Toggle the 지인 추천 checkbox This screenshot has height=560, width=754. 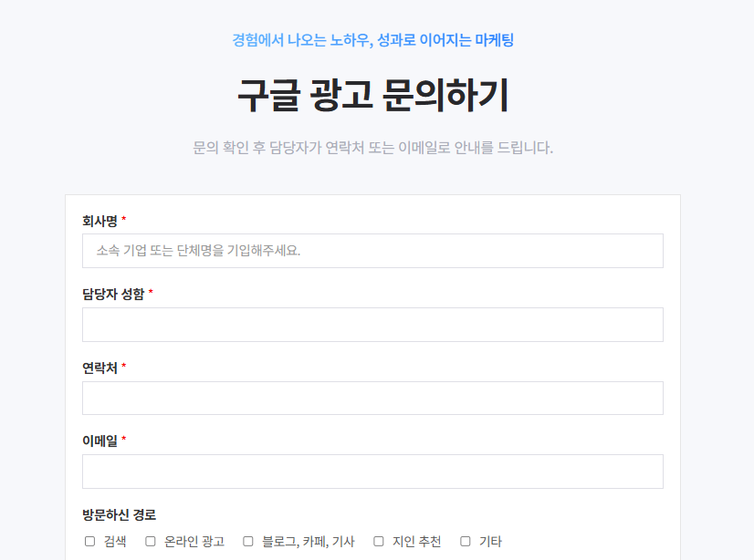379,541
